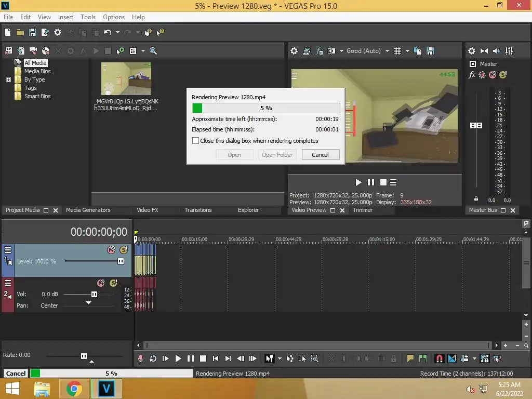
Task: Open a project via the folder icon
Action: click(x=20, y=33)
